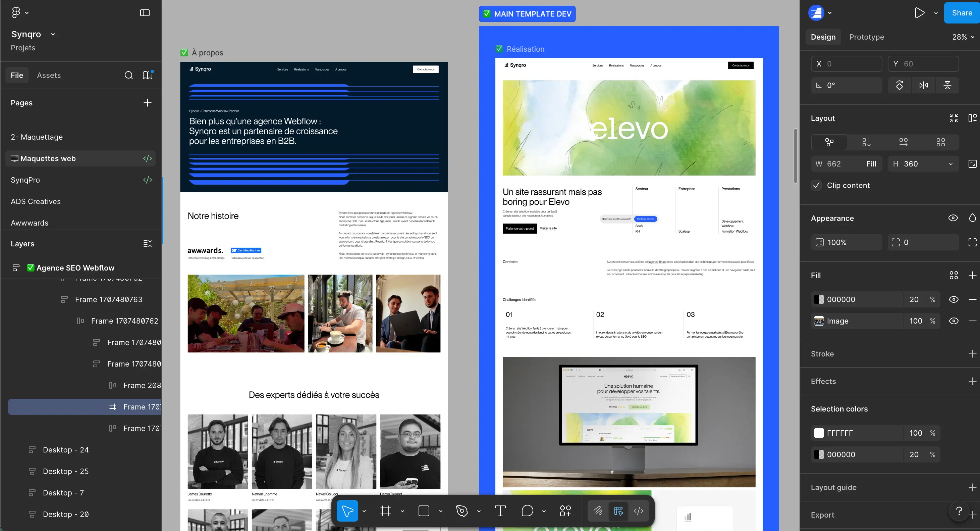The image size is (980, 531).
Task: Select the Rectangle shape tool
Action: click(x=423, y=511)
